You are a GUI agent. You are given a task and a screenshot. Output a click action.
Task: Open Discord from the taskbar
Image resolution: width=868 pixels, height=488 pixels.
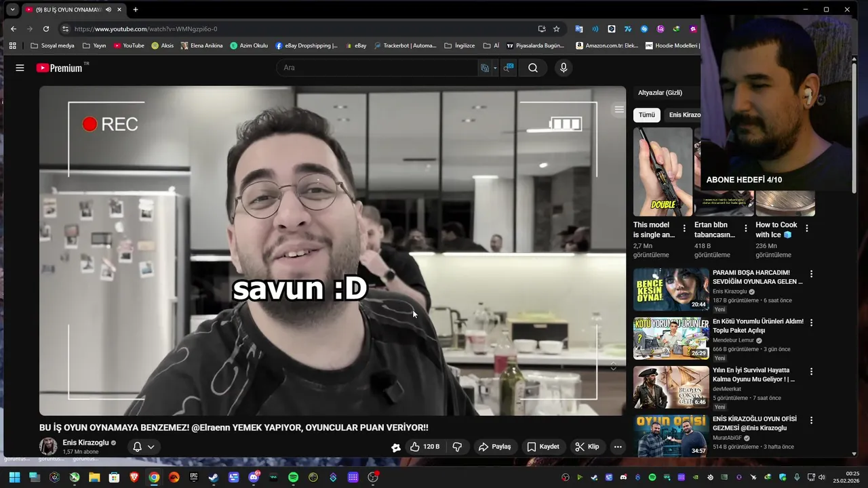[254, 477]
